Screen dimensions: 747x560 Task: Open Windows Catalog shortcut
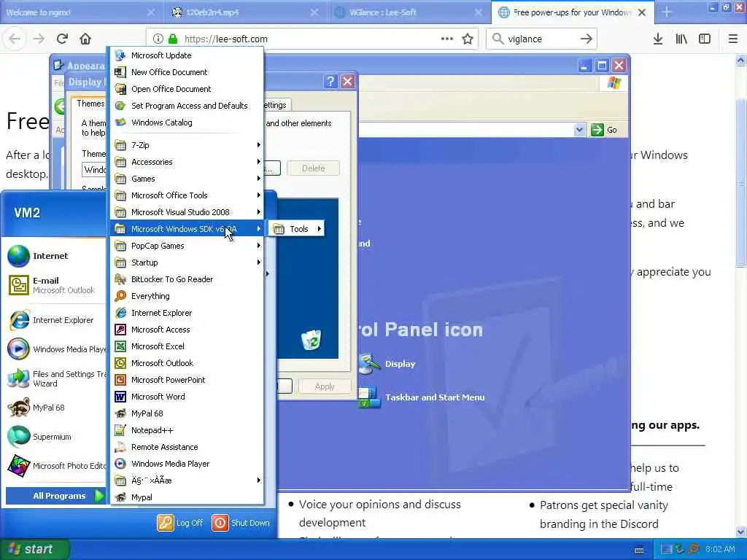point(187,122)
